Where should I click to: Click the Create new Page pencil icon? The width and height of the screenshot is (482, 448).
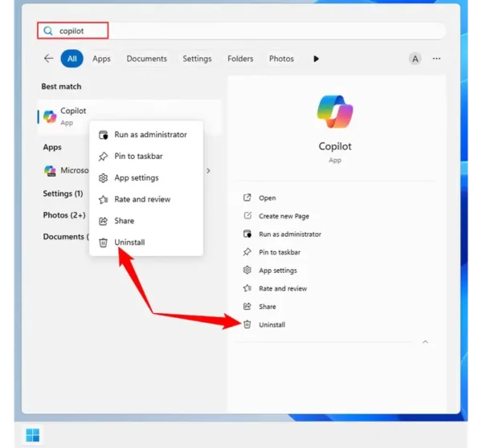247,215
